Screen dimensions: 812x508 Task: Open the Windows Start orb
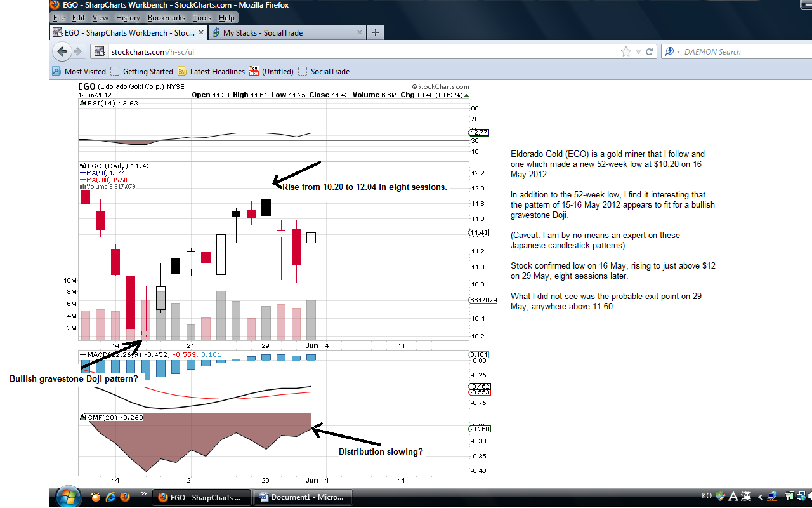[68, 496]
